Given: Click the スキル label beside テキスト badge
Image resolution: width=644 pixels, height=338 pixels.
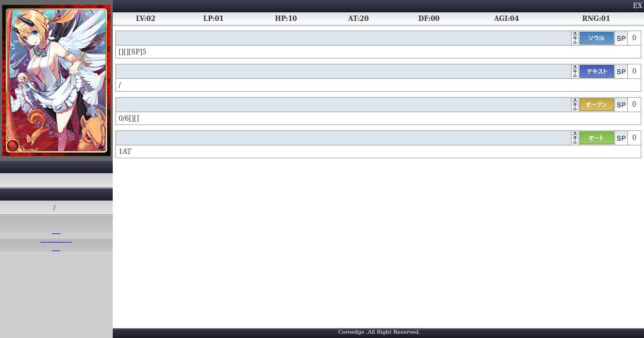Looking at the screenshot, I should 575,71.
